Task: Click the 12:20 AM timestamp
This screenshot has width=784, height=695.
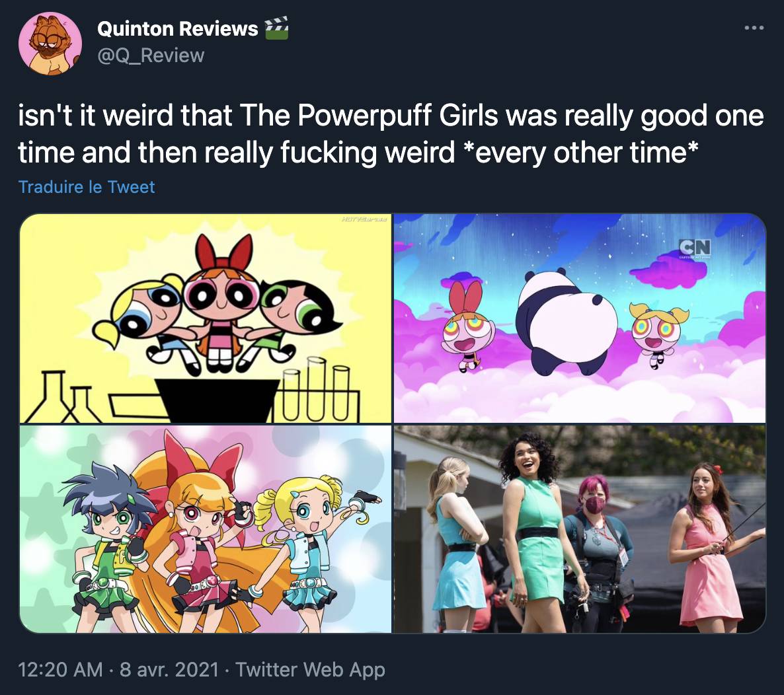Action: (60, 669)
